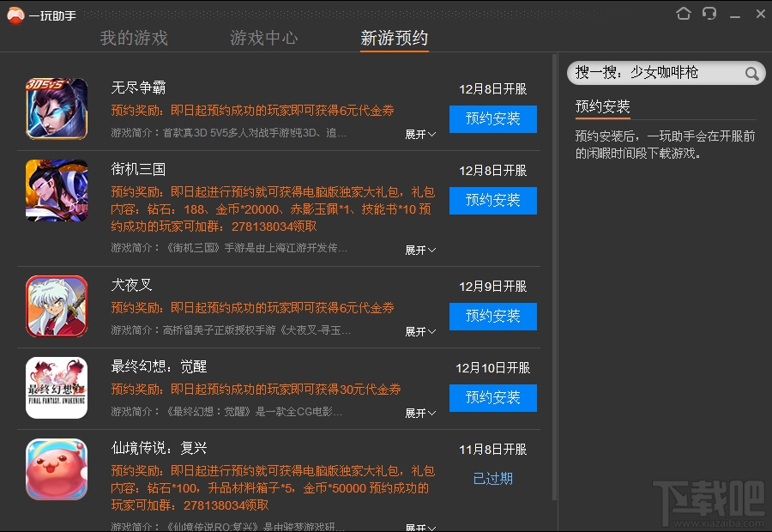Click the 已过期 label for 仙境传说:复兴
Screen dimensions: 772x532
pos(492,479)
